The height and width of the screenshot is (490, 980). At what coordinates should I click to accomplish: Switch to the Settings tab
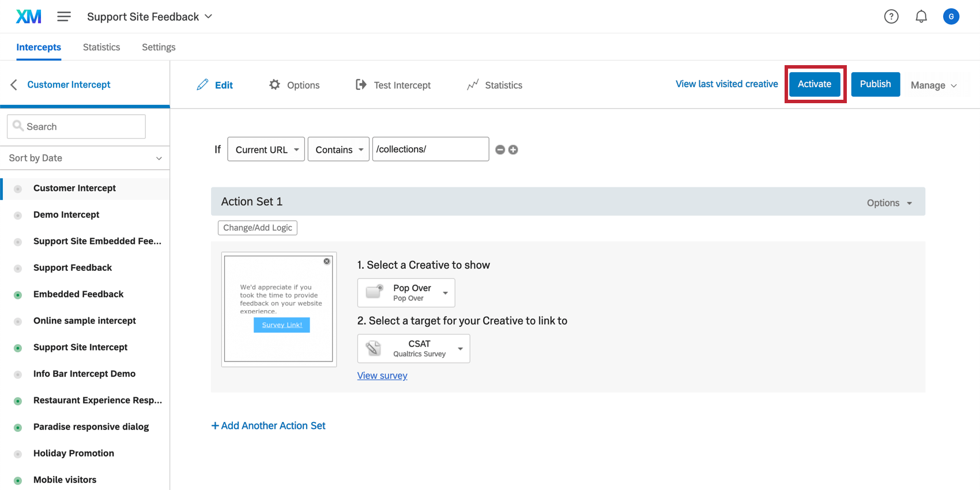click(159, 47)
